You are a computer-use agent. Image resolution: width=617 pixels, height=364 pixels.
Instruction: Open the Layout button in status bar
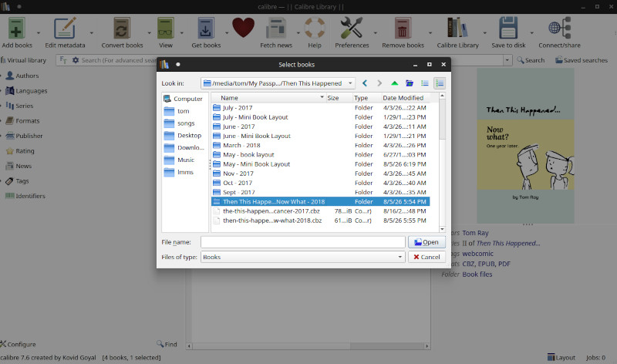[x=561, y=357]
